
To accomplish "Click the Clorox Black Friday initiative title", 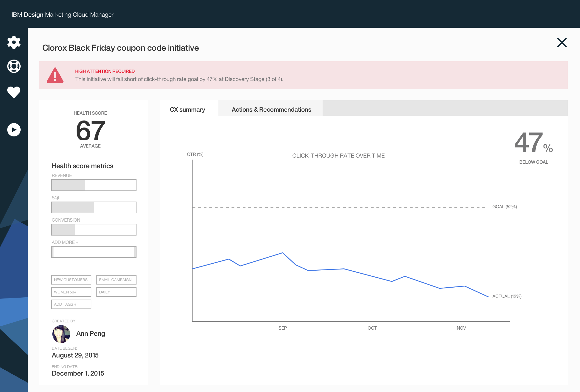I will 120,48.
